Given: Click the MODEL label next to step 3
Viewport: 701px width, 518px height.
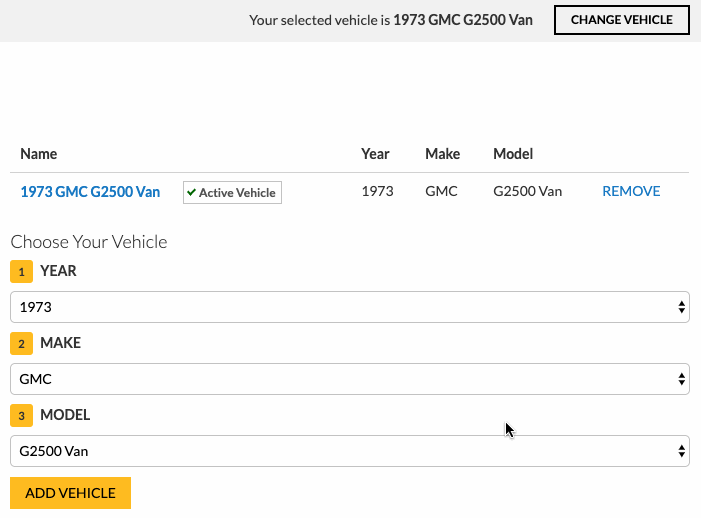Looking at the screenshot, I should (x=65, y=415).
